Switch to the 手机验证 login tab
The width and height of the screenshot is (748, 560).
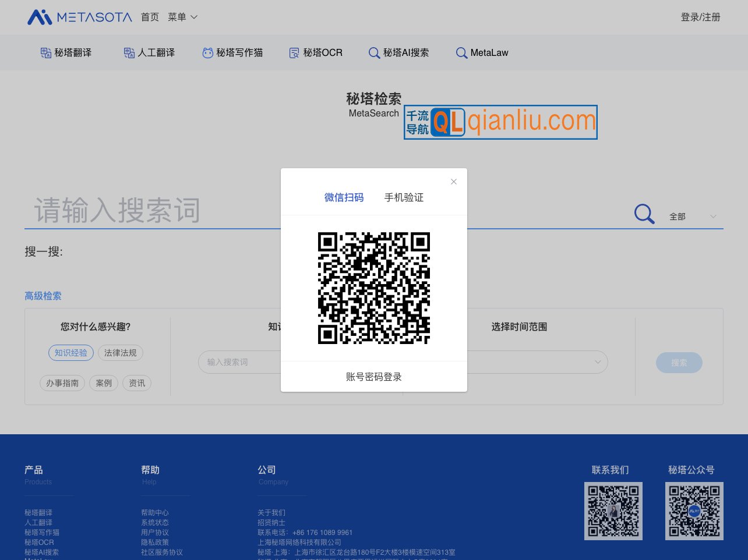(x=404, y=197)
